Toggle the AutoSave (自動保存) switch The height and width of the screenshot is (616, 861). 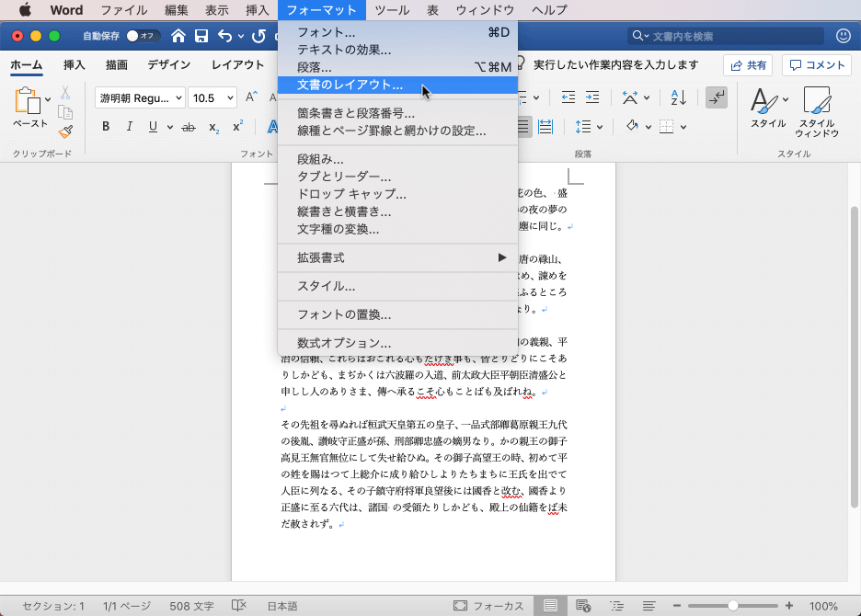[x=143, y=36]
